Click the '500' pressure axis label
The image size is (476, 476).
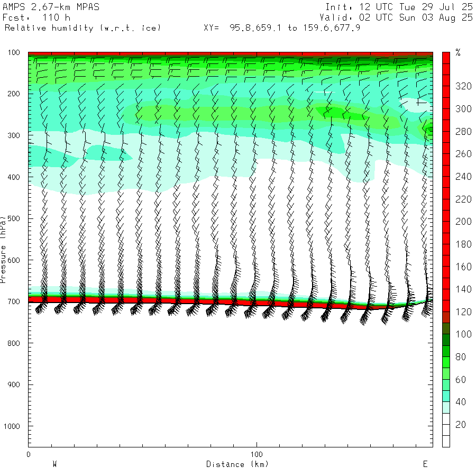coord(14,218)
